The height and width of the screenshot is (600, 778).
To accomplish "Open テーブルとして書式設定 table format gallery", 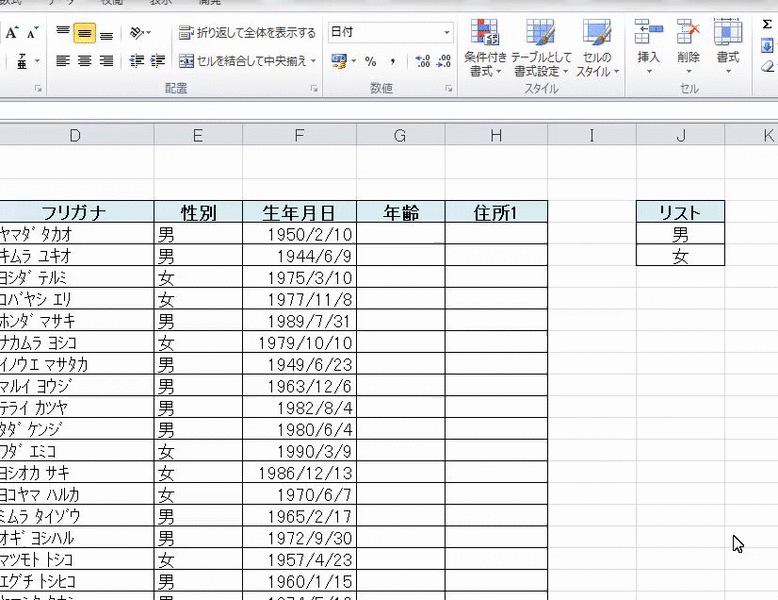I will (x=541, y=49).
